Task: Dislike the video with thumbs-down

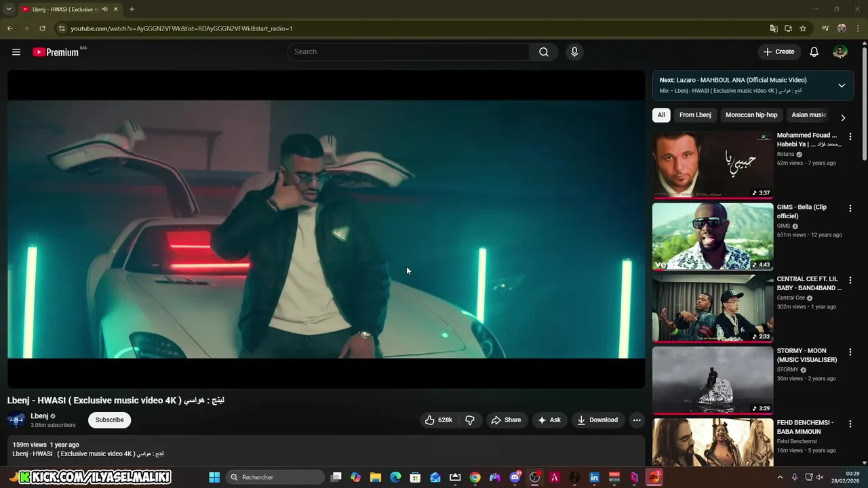Action: pyautogui.click(x=470, y=420)
